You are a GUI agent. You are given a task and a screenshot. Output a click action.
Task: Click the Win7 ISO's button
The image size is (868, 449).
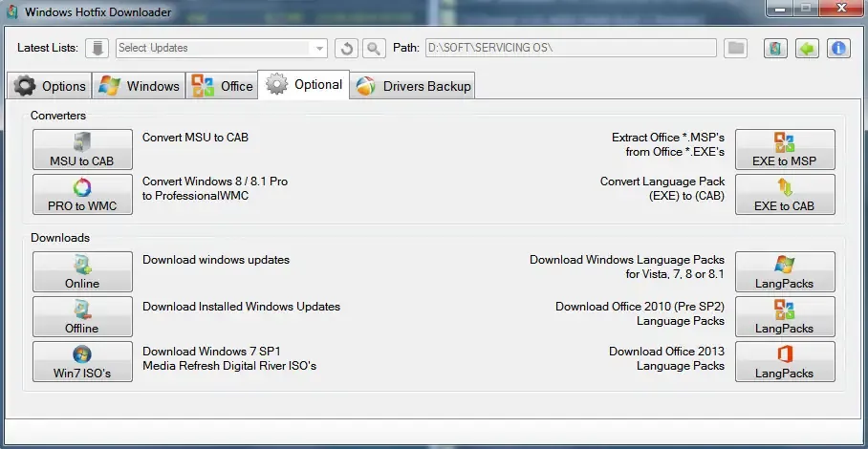coord(82,362)
